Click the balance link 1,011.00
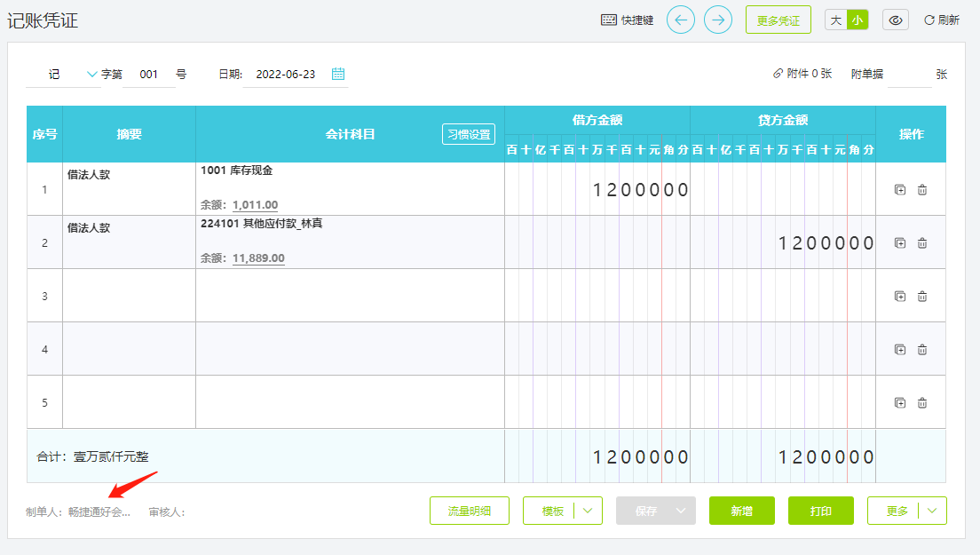The height and width of the screenshot is (555, 980). coord(255,204)
